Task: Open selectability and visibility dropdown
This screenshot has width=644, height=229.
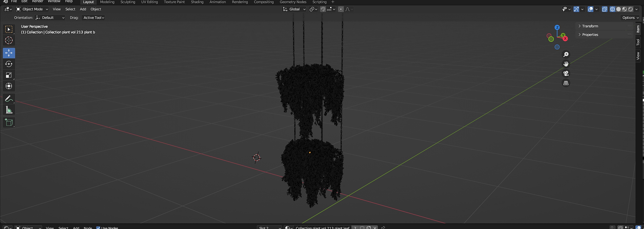Action: pyautogui.click(x=566, y=9)
